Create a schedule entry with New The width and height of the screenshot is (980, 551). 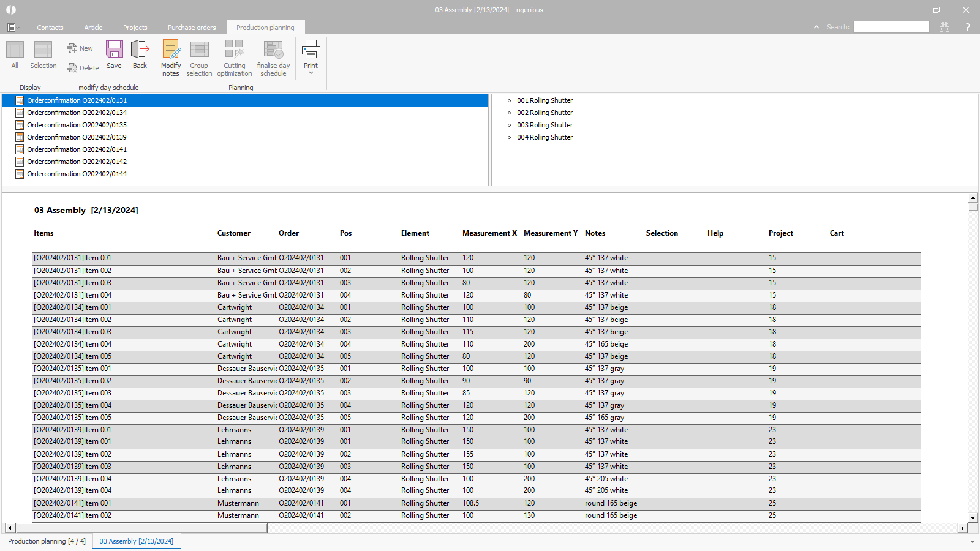coord(80,48)
